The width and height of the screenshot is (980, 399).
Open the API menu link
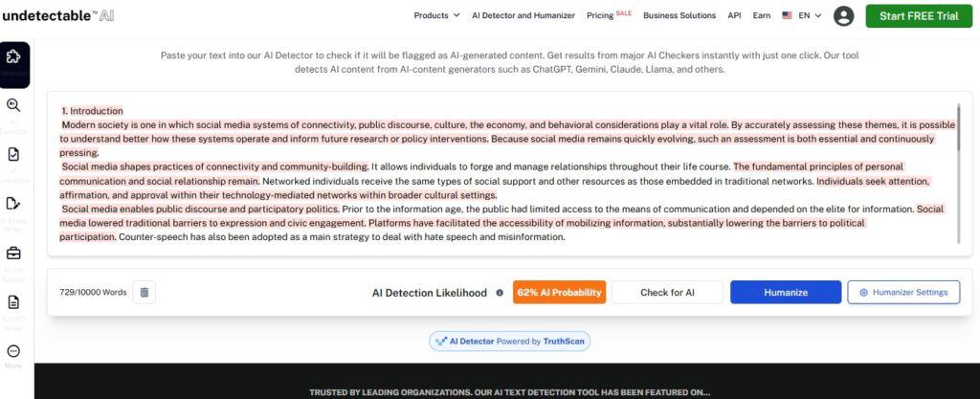(x=734, y=15)
